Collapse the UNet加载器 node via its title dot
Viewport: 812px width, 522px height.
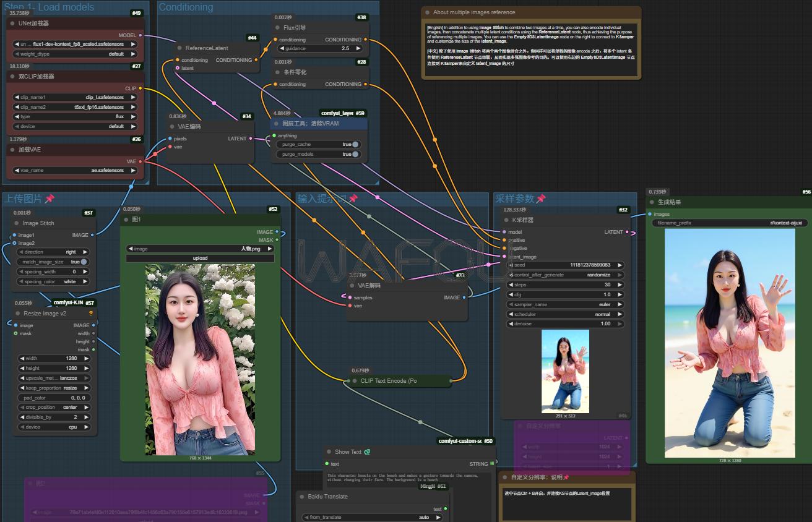[x=12, y=23]
